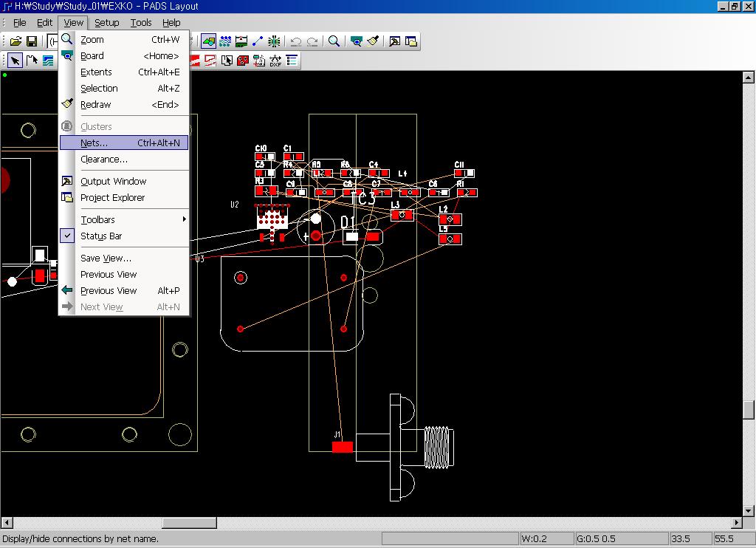Click the vertical scrollbar down arrow
756x548 pixels.
749,510
